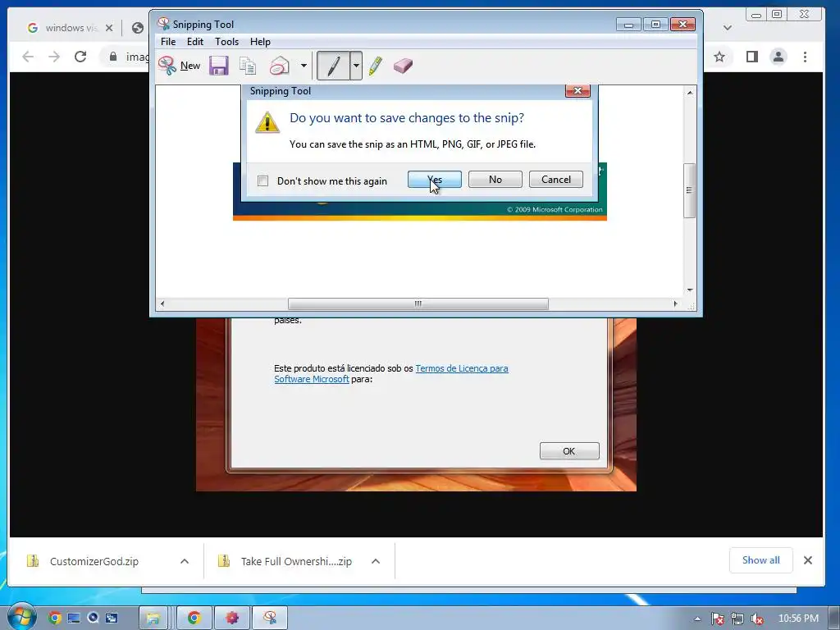Click Show all downloads button
Image resolution: width=840 pixels, height=630 pixels.
(x=760, y=560)
